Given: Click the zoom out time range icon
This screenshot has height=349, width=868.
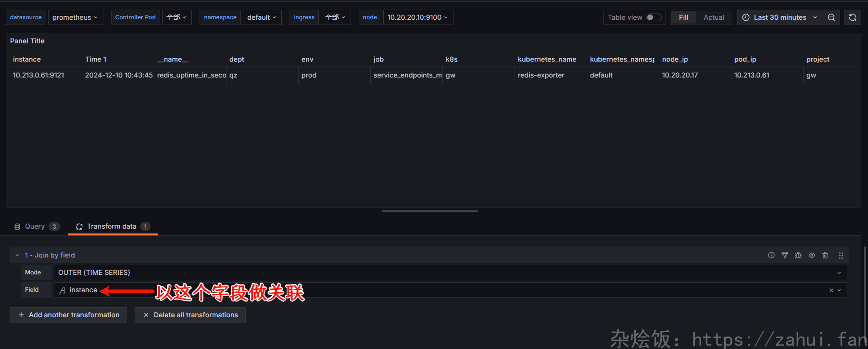Looking at the screenshot, I should 831,17.
